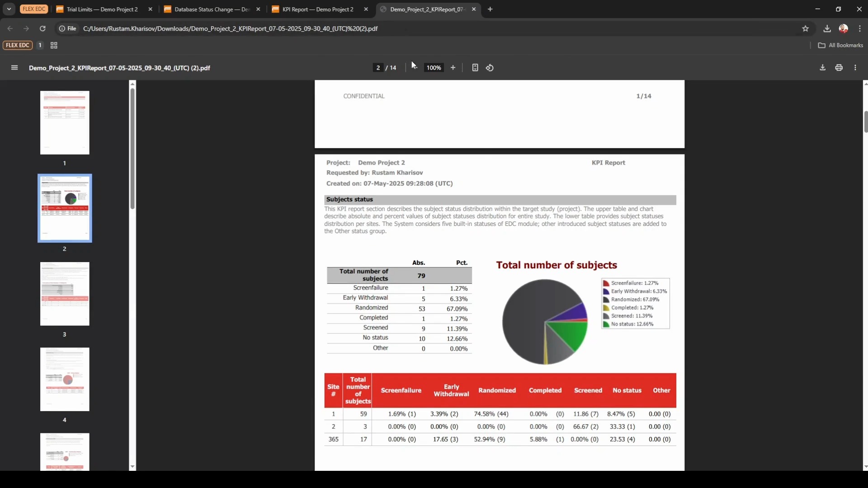The height and width of the screenshot is (488, 868).
Task: Click the fit to page icon
Action: pos(475,68)
